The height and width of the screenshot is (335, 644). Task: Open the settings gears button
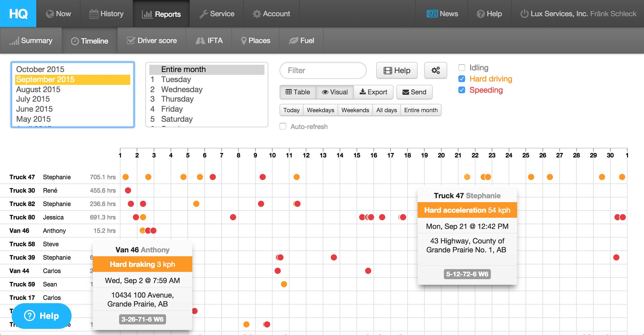pos(435,70)
